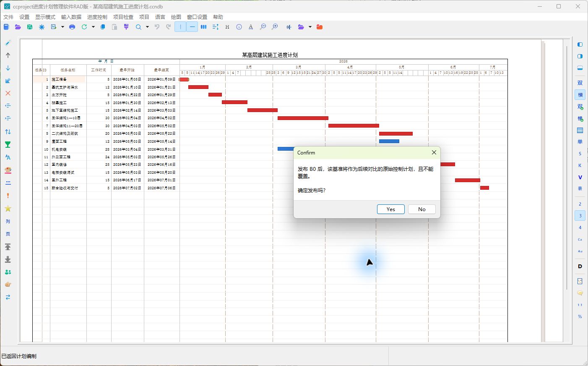588x366 pixels.
Task: Open the 进度控制 menu
Action: click(x=97, y=17)
